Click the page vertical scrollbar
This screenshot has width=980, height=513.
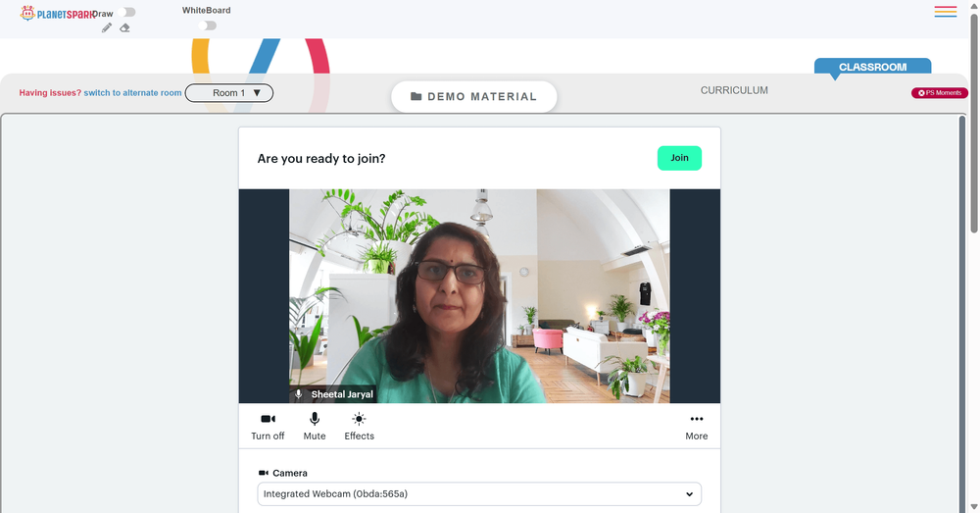click(x=974, y=124)
